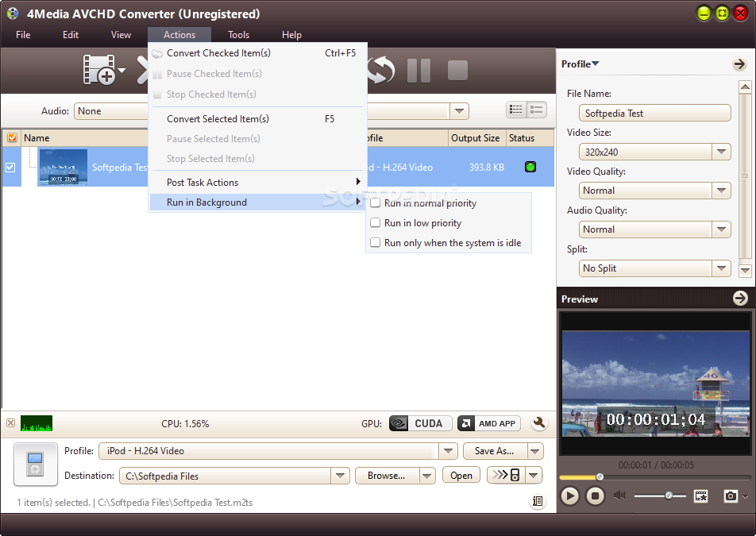Open transfer to device dropdown arrow
Viewport: 756px width, 536px height.
point(534,476)
